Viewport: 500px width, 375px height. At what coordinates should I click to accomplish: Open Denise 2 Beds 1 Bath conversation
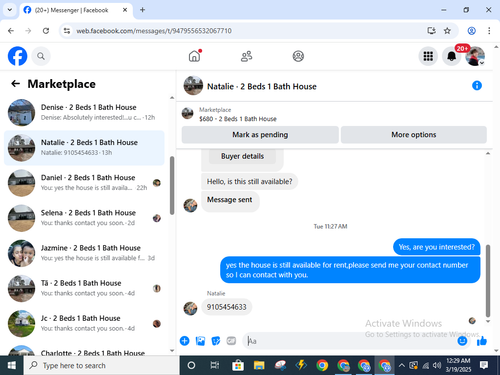[84, 112]
